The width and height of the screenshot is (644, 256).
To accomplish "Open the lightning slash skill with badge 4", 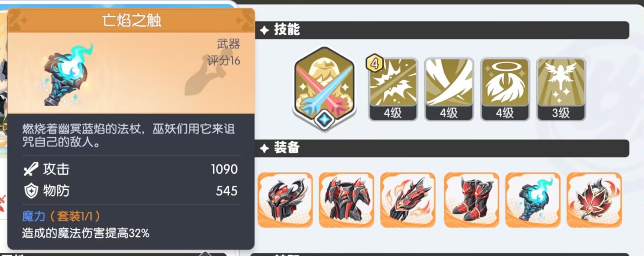I will tap(393, 89).
